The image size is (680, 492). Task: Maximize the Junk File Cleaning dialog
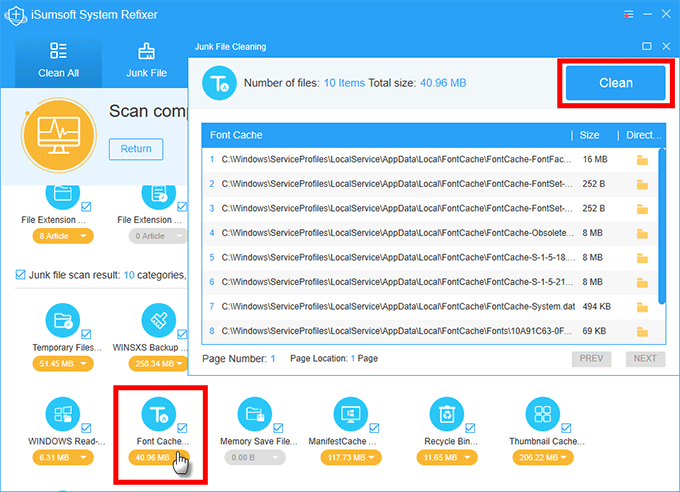point(647,46)
